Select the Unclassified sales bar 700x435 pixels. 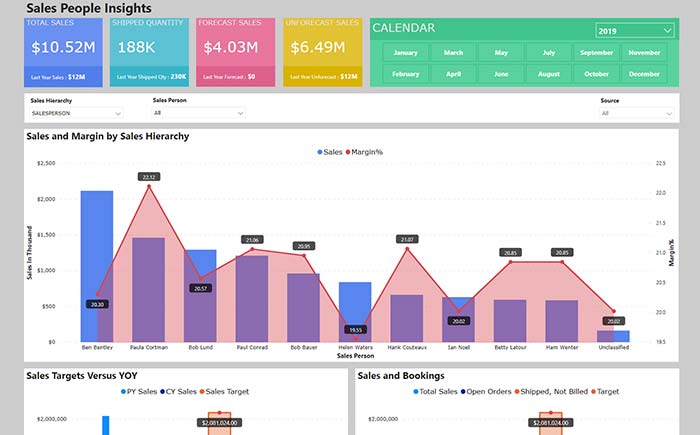pyautogui.click(x=613, y=336)
